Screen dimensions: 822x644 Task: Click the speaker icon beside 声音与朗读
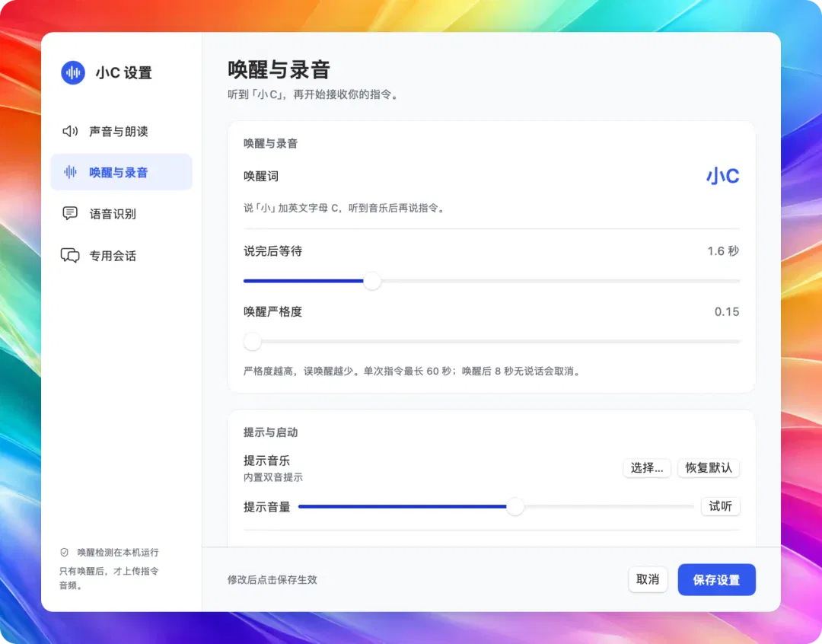click(x=70, y=131)
